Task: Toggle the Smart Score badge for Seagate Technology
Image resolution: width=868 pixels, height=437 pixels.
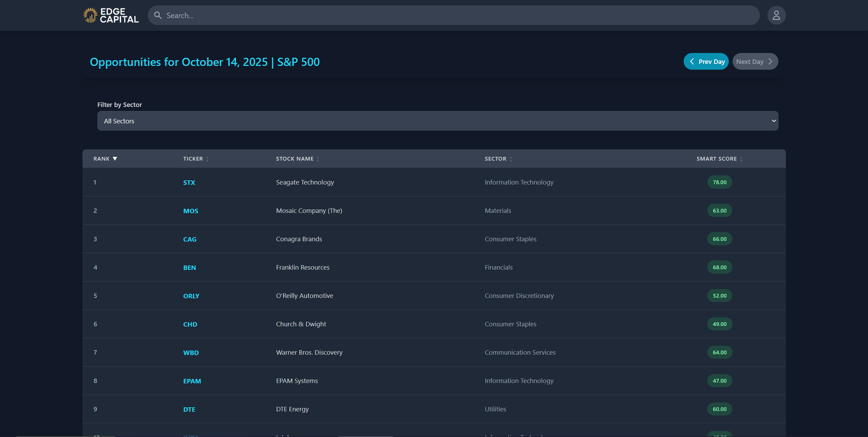Action: pyautogui.click(x=719, y=182)
